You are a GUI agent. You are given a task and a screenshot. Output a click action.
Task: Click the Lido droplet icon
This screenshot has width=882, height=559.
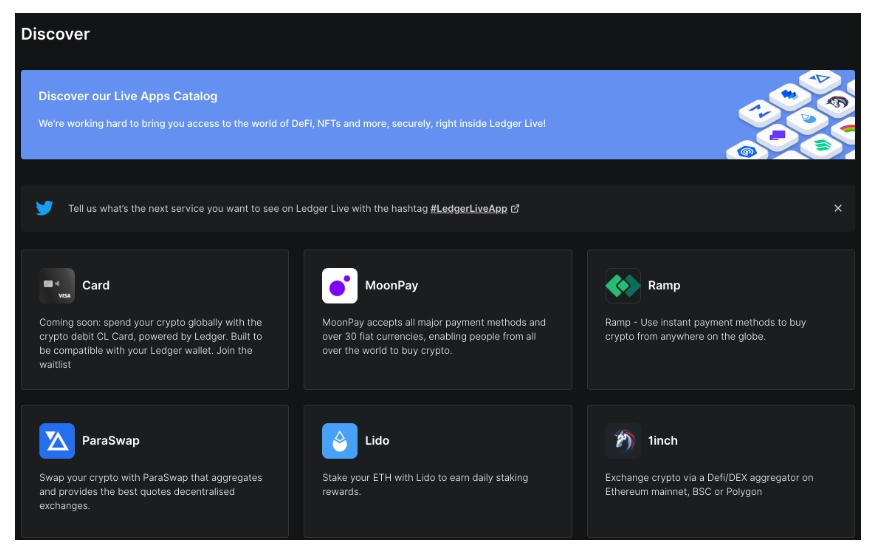340,441
